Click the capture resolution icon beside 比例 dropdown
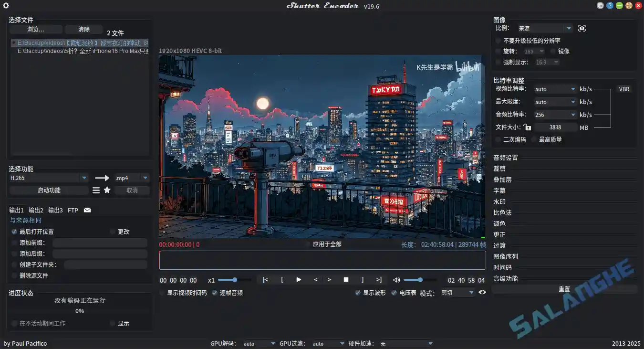 pyautogui.click(x=582, y=28)
